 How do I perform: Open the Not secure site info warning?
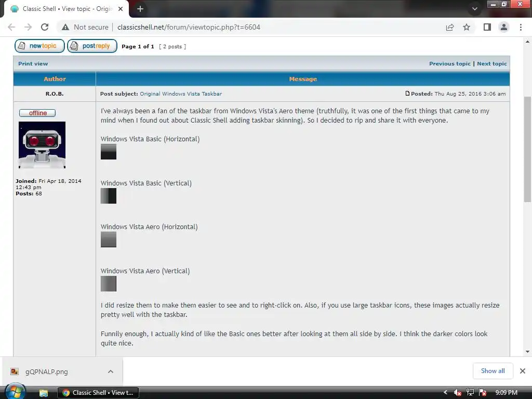tap(85, 27)
